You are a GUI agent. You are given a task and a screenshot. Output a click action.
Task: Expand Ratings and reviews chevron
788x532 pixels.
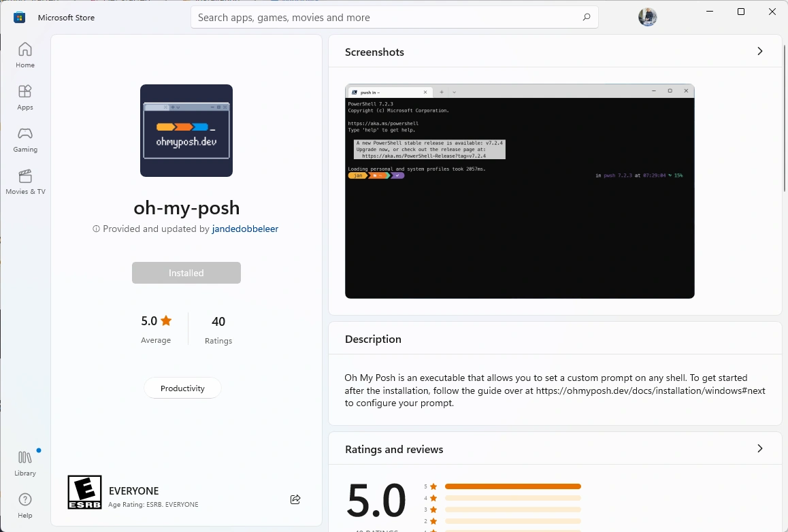(760, 449)
